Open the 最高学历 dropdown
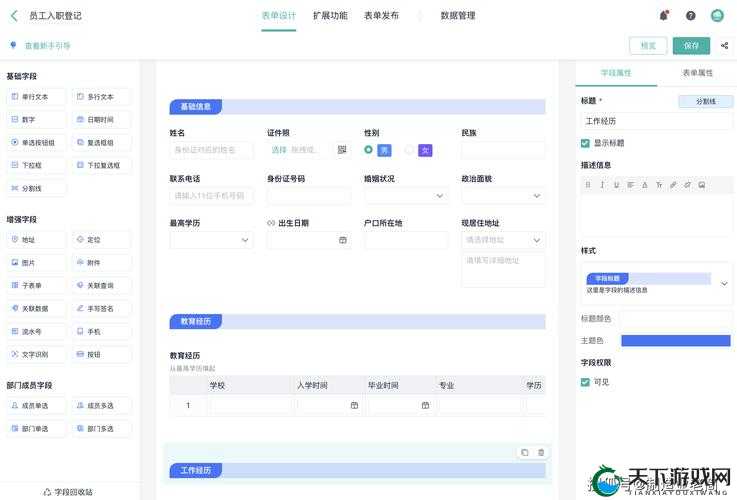 (212, 240)
